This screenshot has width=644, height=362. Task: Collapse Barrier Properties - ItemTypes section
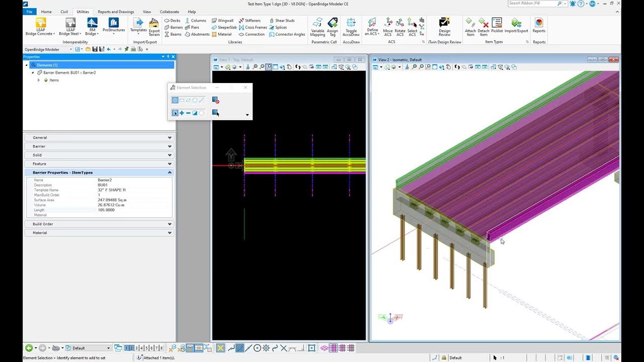(x=99, y=172)
